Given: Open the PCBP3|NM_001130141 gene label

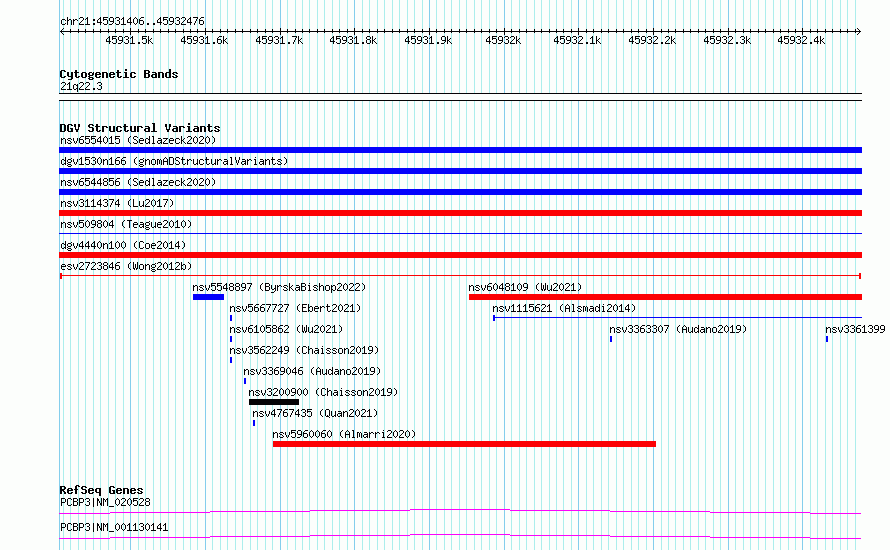Looking at the screenshot, I should pyautogui.click(x=114, y=527).
